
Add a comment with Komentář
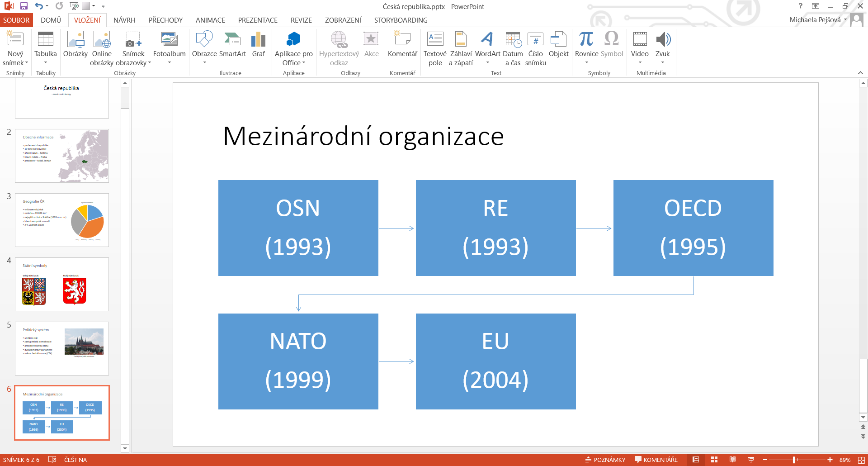click(402, 45)
